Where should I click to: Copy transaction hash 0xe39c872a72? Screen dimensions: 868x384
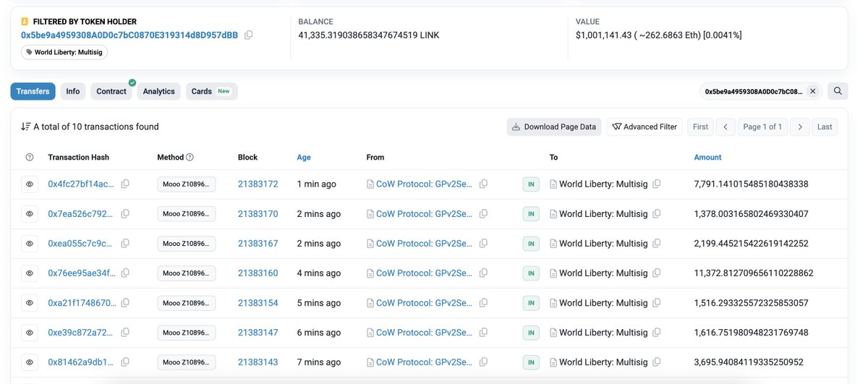coord(125,333)
